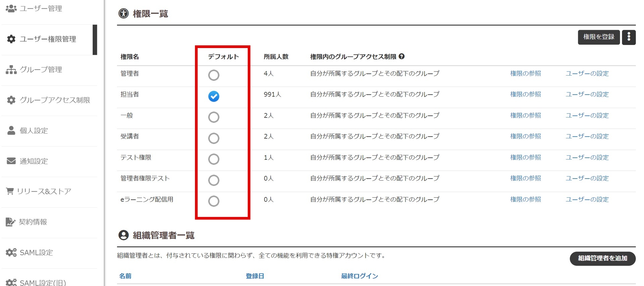This screenshot has width=644, height=286.
Task: Open リリース&ストア in the sidebar
Action: 44,191
